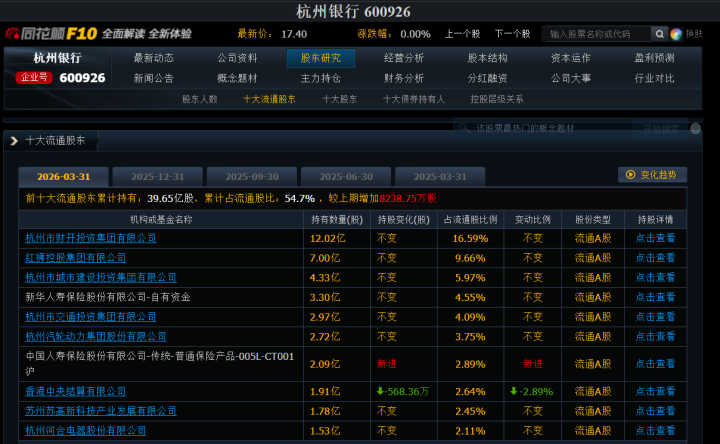The image size is (720, 444).
Task: Select the 2025-09-30 date tab
Action: point(252,177)
